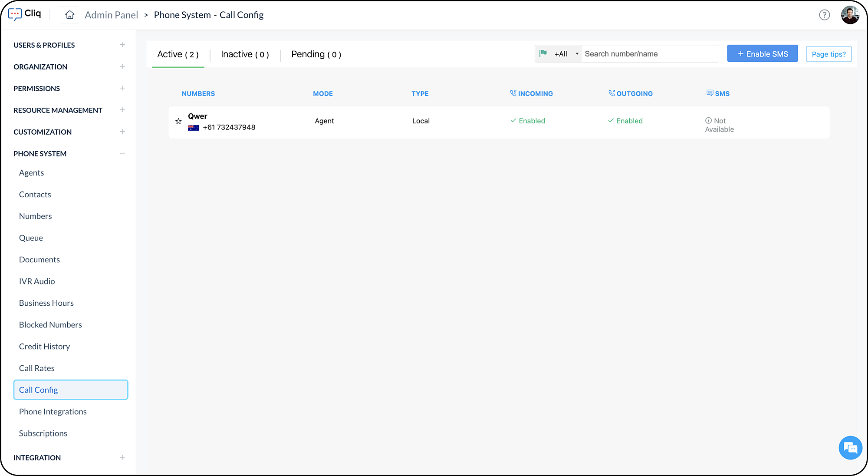Expand the Users & Profiles section
Viewport: 868px width, 476px height.
122,45
